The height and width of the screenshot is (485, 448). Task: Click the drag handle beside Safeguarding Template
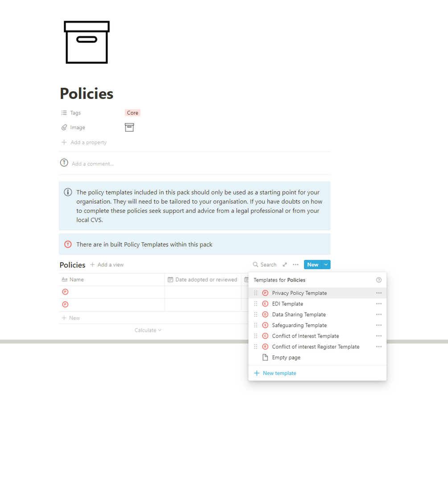point(256,325)
